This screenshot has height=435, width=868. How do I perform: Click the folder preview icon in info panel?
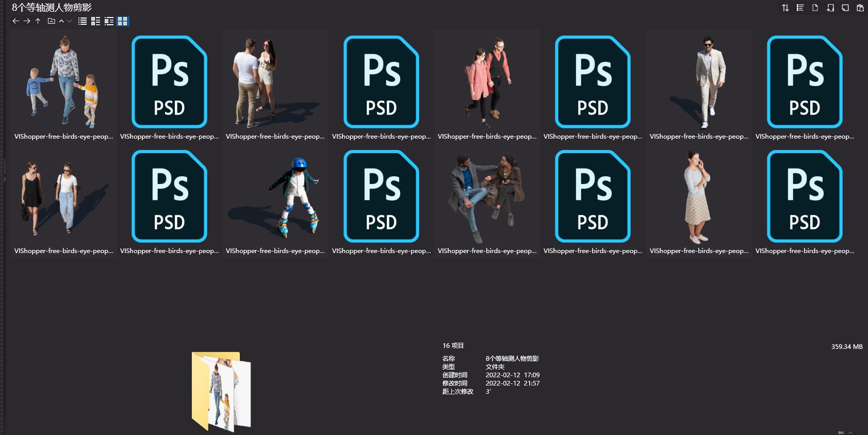point(221,391)
